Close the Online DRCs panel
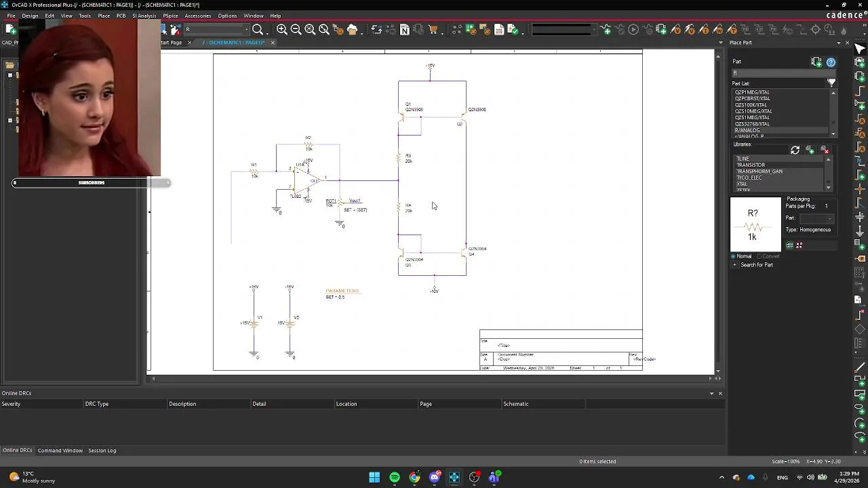The height and width of the screenshot is (488, 868). [720, 393]
